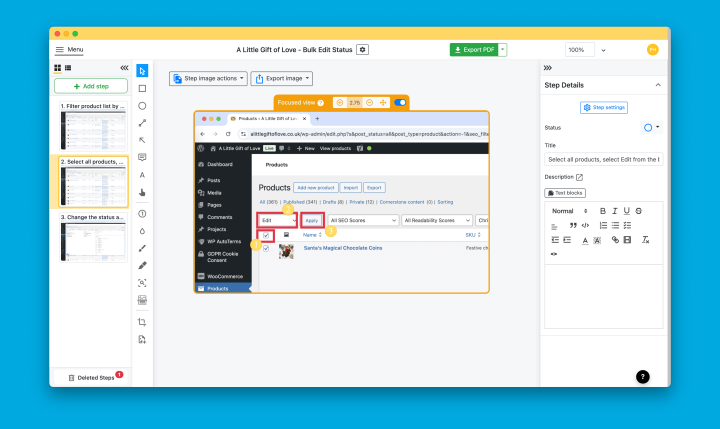Open the step Status dropdown
The width and height of the screenshot is (720, 429).
point(651,128)
